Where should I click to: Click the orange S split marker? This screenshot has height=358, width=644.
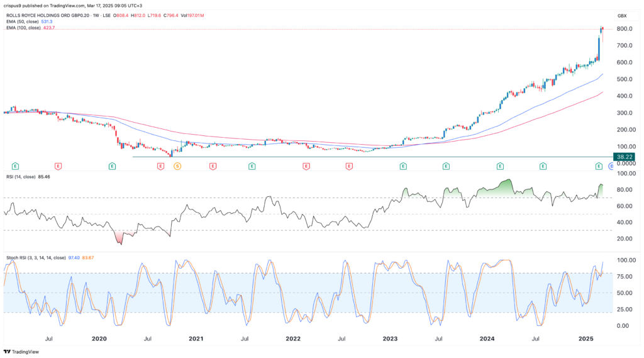pyautogui.click(x=177, y=167)
